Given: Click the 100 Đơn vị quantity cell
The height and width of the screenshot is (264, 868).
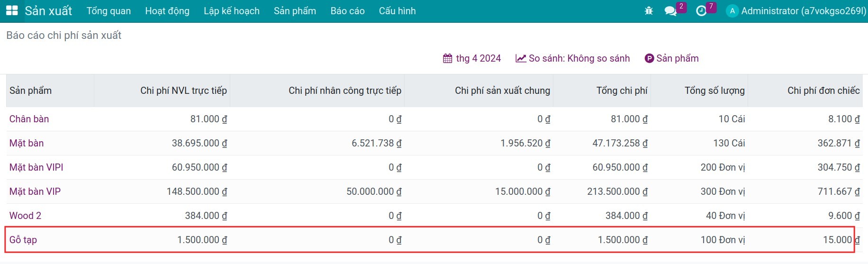Looking at the screenshot, I should coord(723,240).
